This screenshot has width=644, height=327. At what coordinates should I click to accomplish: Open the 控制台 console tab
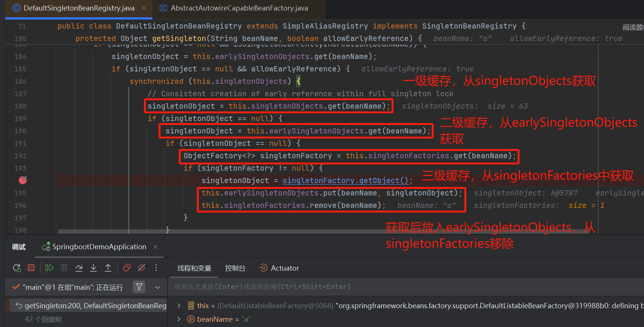tap(235, 268)
